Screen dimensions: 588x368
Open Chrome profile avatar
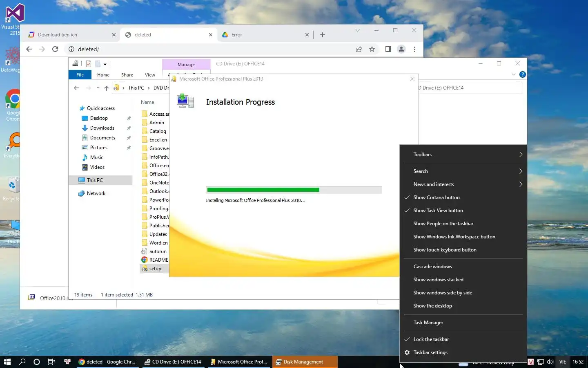pos(401,49)
